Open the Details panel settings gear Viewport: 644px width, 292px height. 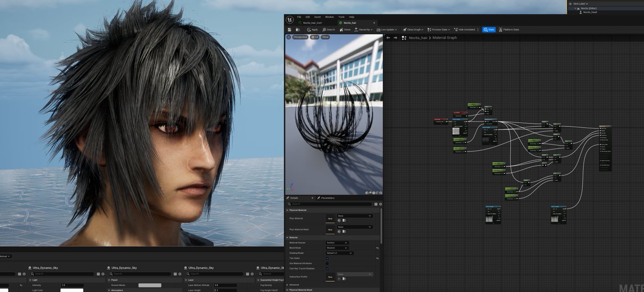pyautogui.click(x=380, y=204)
